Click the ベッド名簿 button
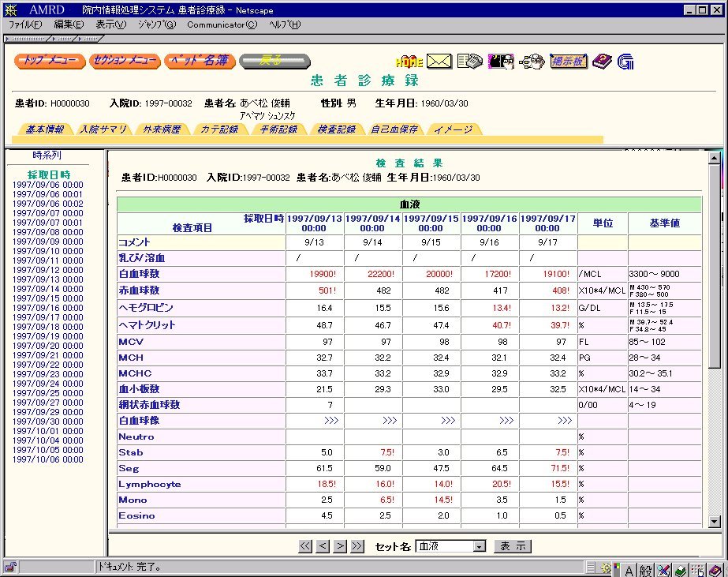The width and height of the screenshot is (728, 577). (x=200, y=61)
